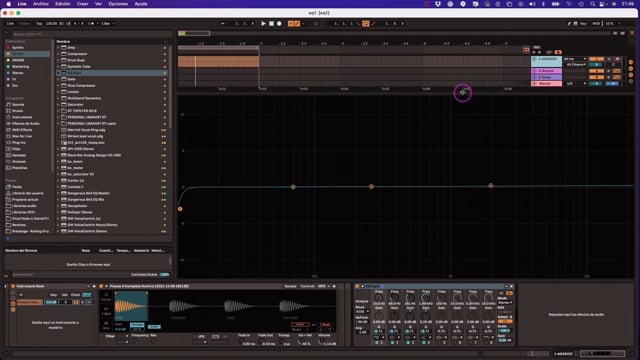Expand the Compressor folder
640x360 pixels.
click(x=58, y=54)
